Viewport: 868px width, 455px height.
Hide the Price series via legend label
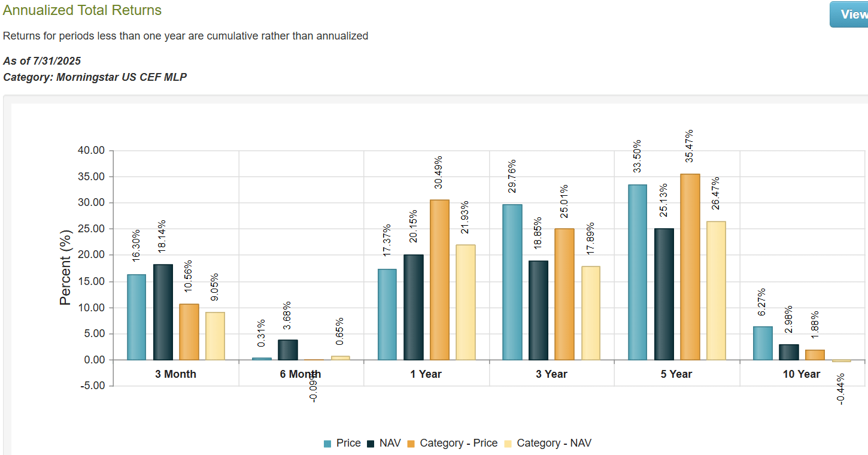coord(348,443)
